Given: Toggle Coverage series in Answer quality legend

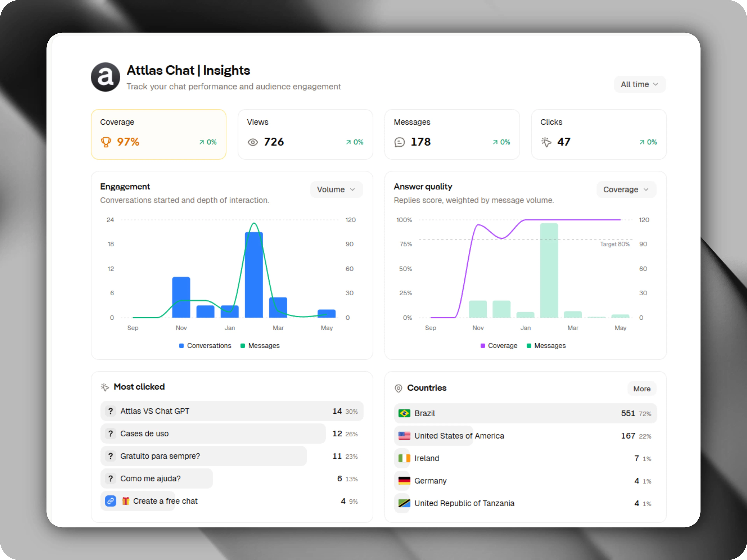Looking at the screenshot, I should pyautogui.click(x=499, y=346).
